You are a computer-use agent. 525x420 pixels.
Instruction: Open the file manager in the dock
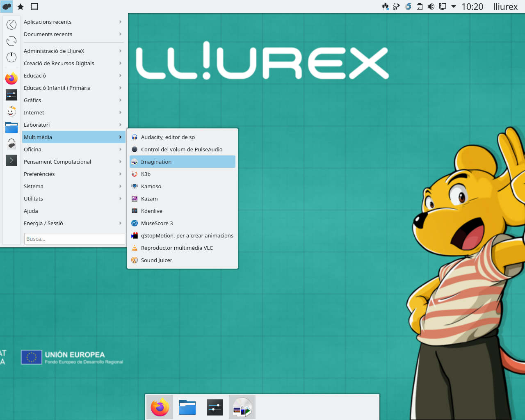(187, 407)
